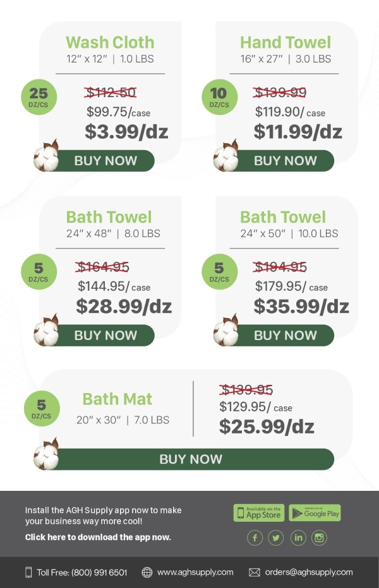This screenshot has width=379, height=588.
Task: Click the Wash Cloth 25 DZ/CS badge
Action: (39, 97)
